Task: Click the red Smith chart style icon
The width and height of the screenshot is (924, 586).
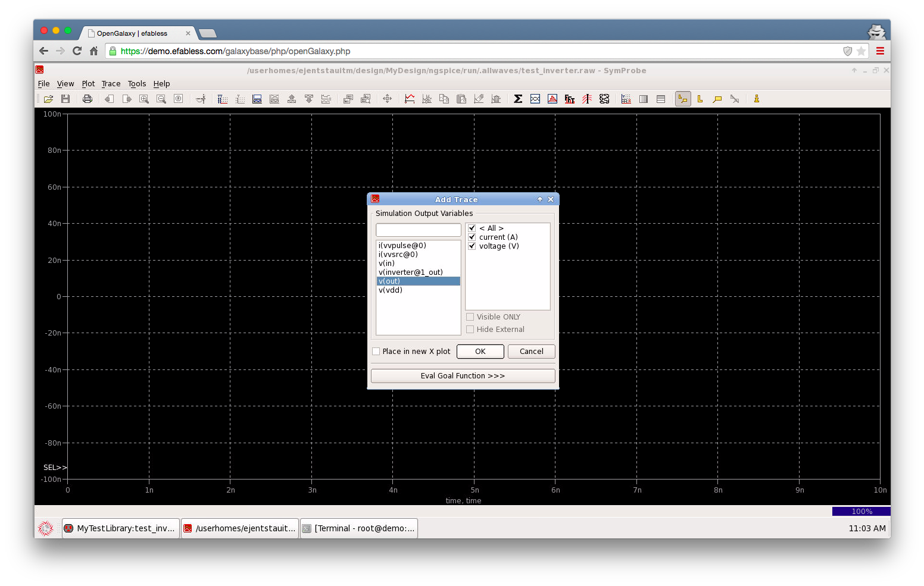Action: [x=587, y=99]
